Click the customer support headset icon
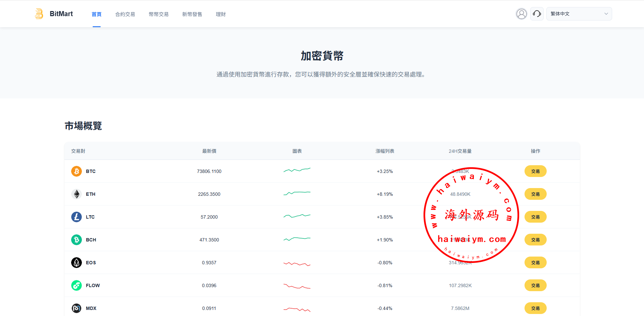 [x=537, y=14]
